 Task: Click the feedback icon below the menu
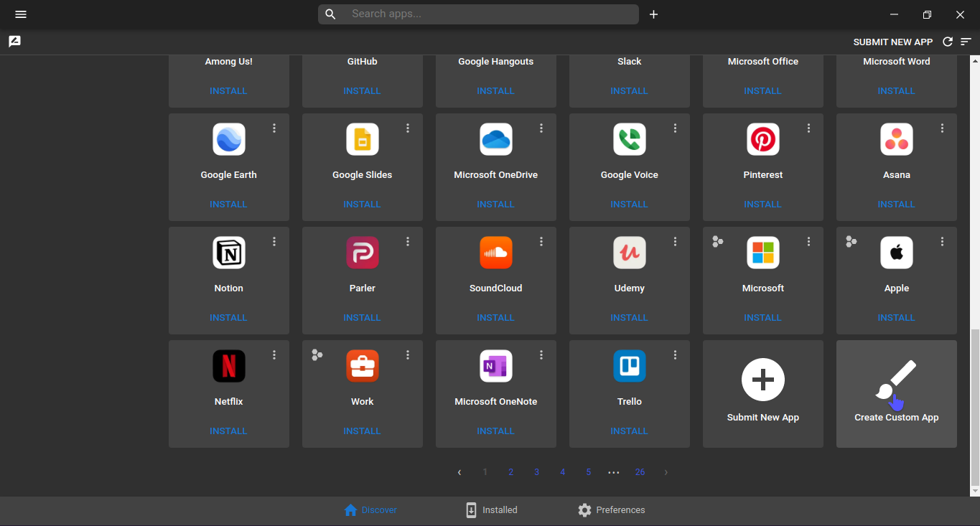pos(14,42)
